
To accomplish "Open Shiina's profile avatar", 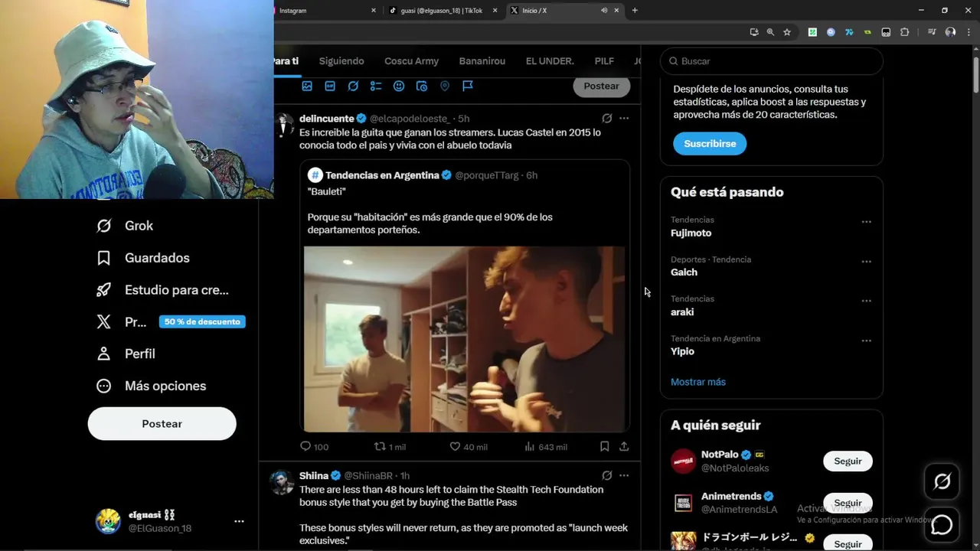I will pos(282,482).
